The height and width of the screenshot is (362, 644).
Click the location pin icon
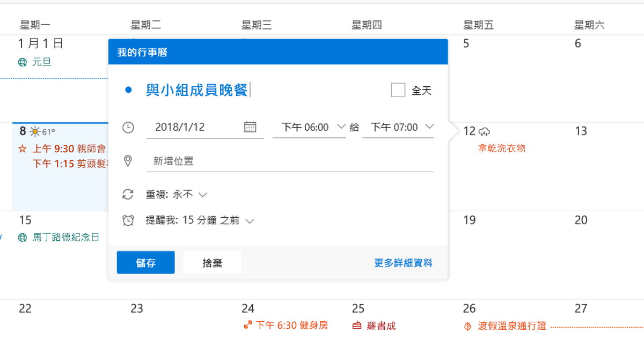(128, 160)
